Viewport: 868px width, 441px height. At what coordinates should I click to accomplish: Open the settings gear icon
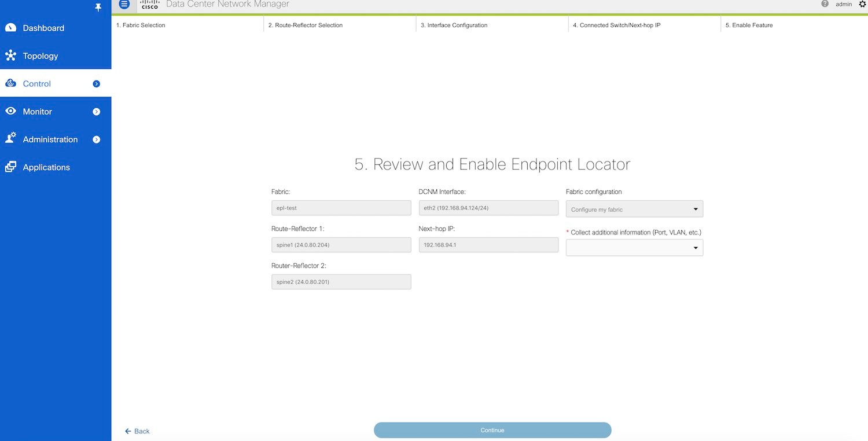[x=862, y=4]
